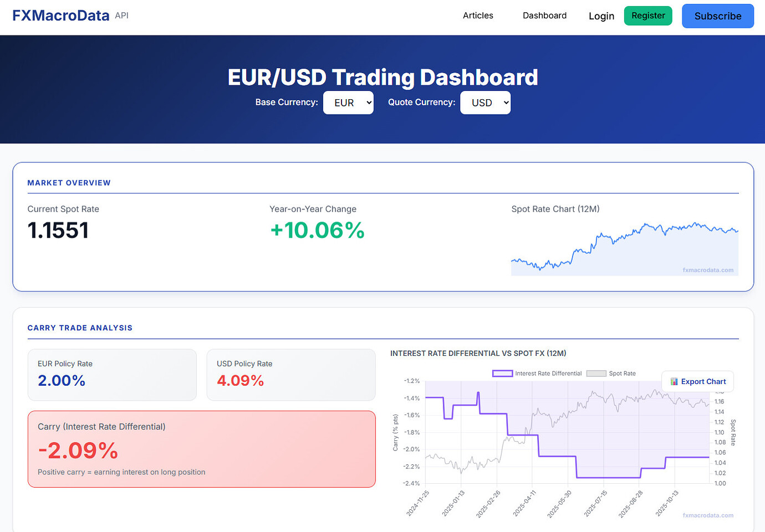Click the Subscribe button
This screenshot has width=765, height=532.
click(717, 16)
